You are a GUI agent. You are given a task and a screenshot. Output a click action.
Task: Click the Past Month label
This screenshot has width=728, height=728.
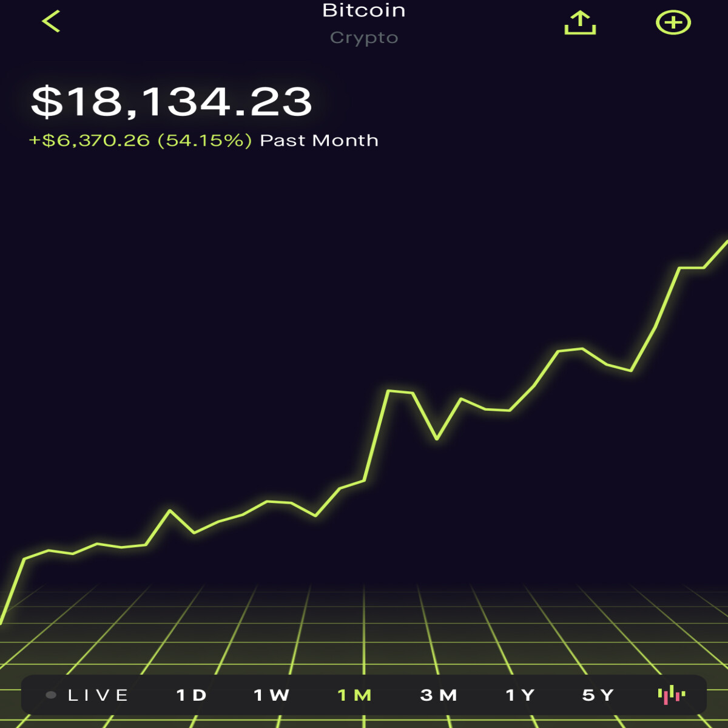319,140
